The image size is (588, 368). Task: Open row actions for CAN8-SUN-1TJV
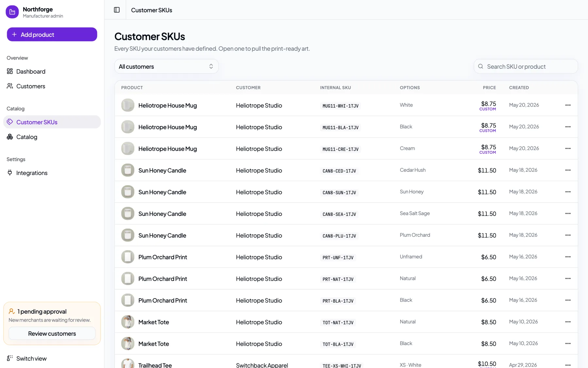[568, 192]
